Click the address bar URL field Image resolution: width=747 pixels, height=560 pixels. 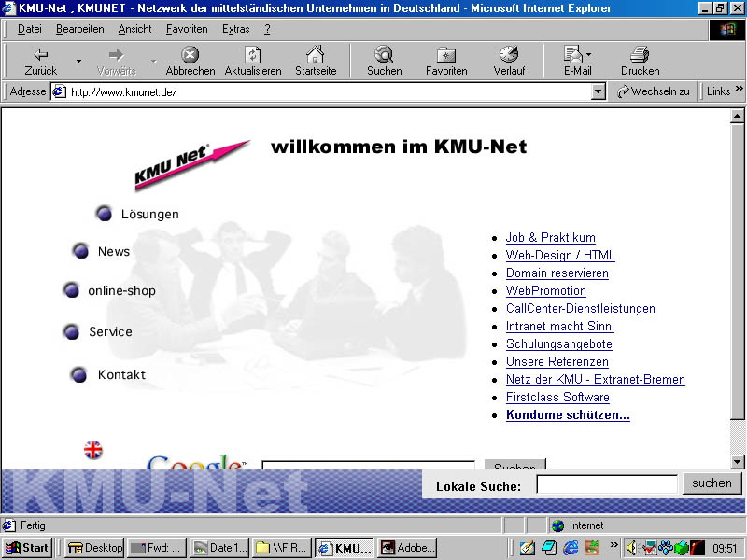329,91
